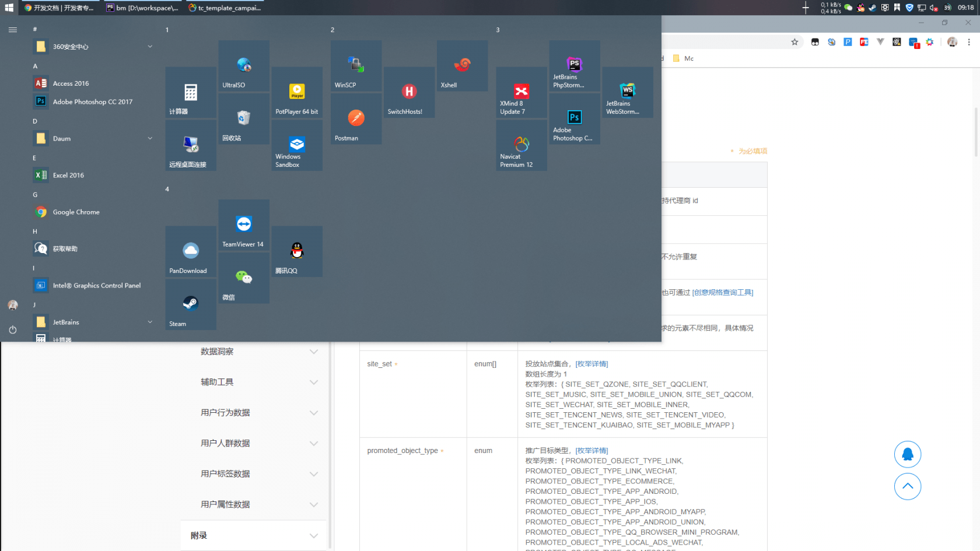Launch Tencent QQ (腾讯QQ) tile

coord(297,251)
